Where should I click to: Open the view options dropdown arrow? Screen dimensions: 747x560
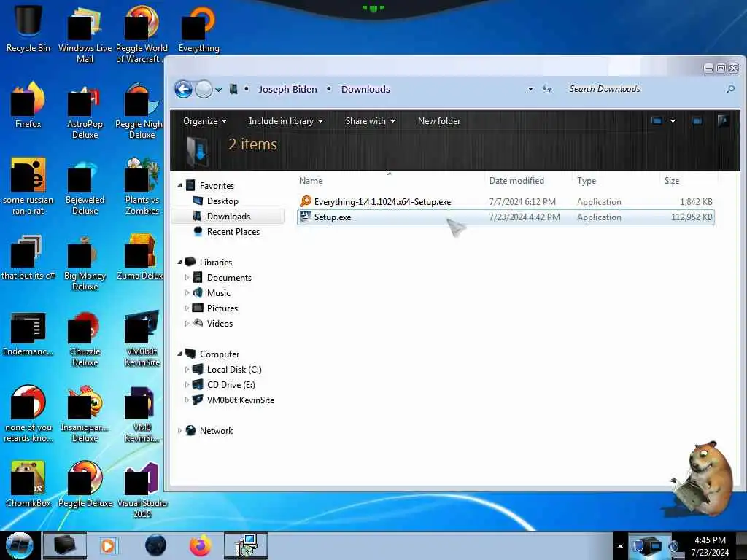coord(673,121)
